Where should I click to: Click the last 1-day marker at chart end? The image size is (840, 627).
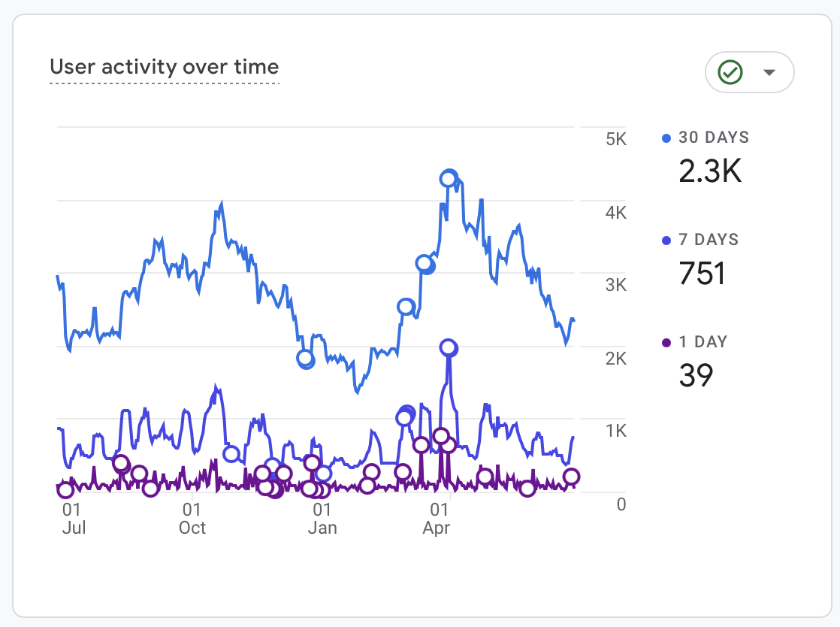tap(572, 477)
